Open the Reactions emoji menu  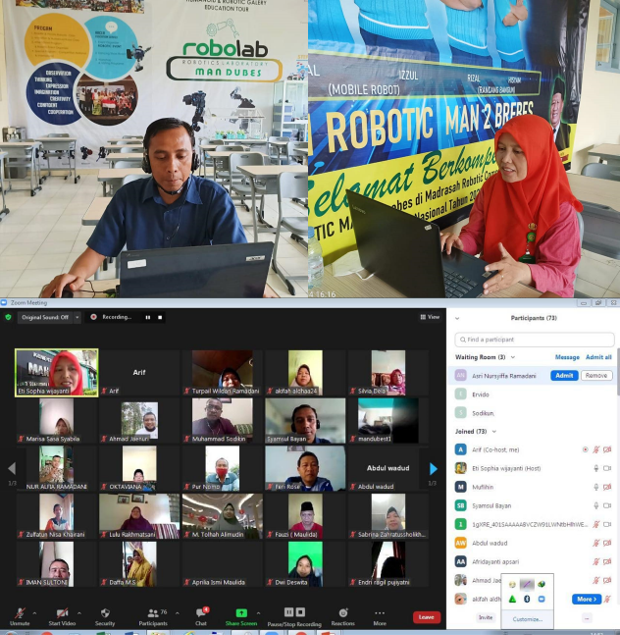[343, 616]
